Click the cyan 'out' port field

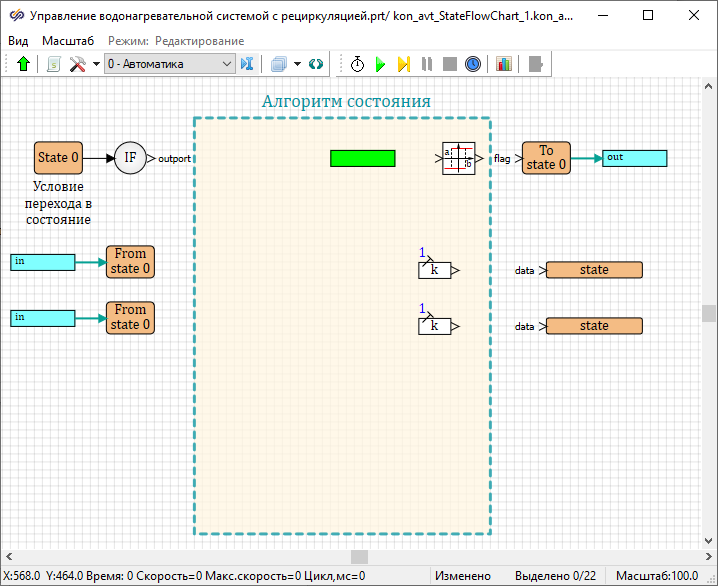pos(634,158)
